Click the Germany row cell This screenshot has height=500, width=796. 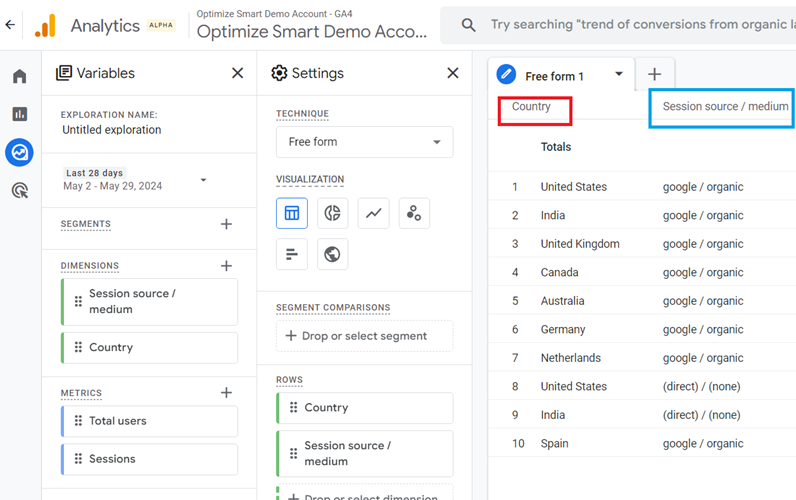pos(563,329)
